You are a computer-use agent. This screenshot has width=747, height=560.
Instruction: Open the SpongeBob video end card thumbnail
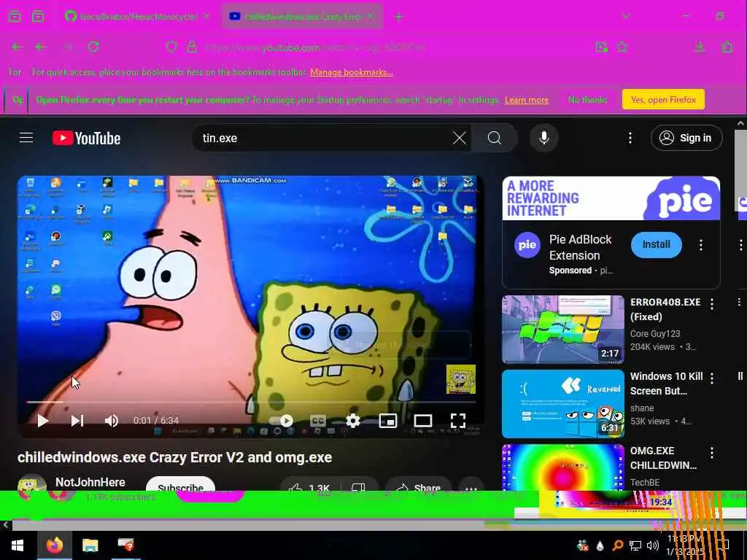coord(461,379)
